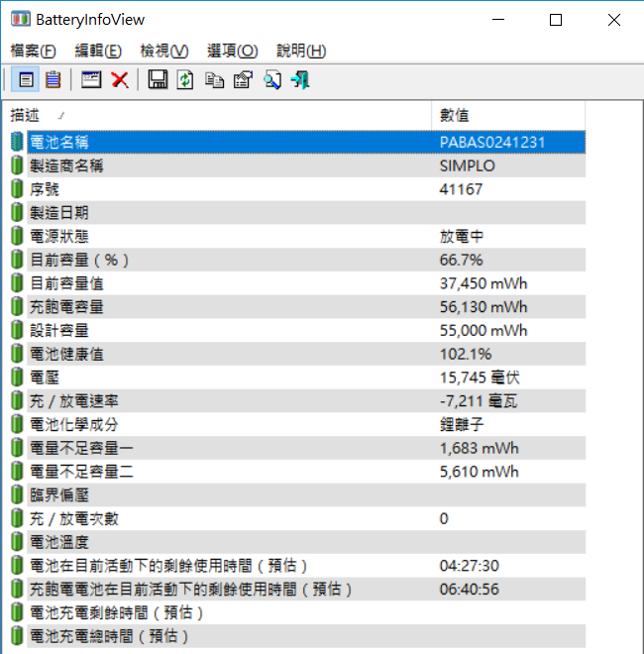
Task: Click the value 5,610 mWh
Action: point(480,472)
